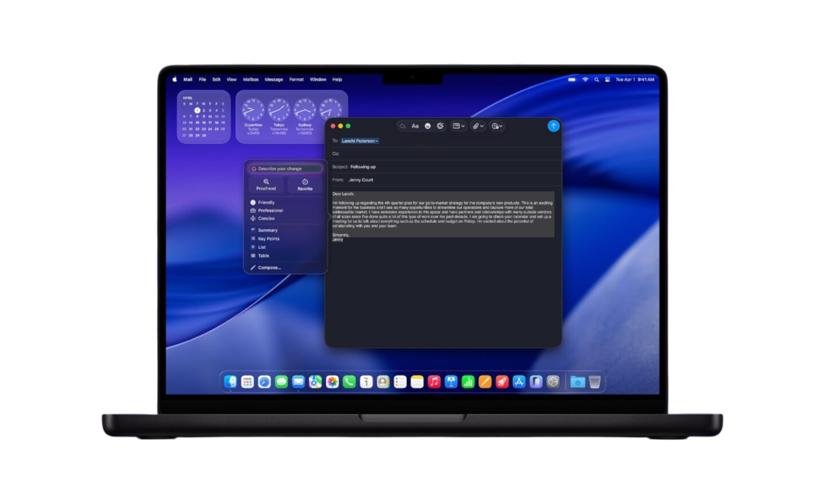Open Photos app from the dock
The width and height of the screenshot is (825, 504).
333,382
